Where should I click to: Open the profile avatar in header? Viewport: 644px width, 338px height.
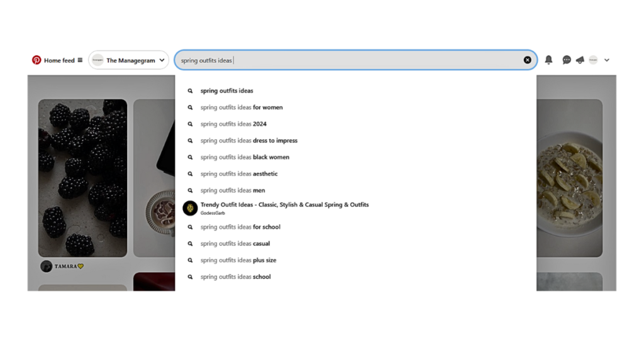point(593,60)
